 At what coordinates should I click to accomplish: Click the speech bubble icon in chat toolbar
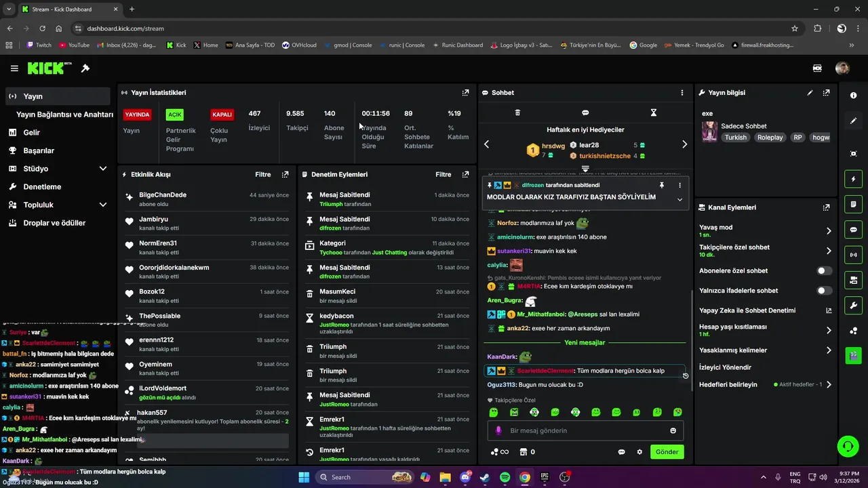pos(585,113)
